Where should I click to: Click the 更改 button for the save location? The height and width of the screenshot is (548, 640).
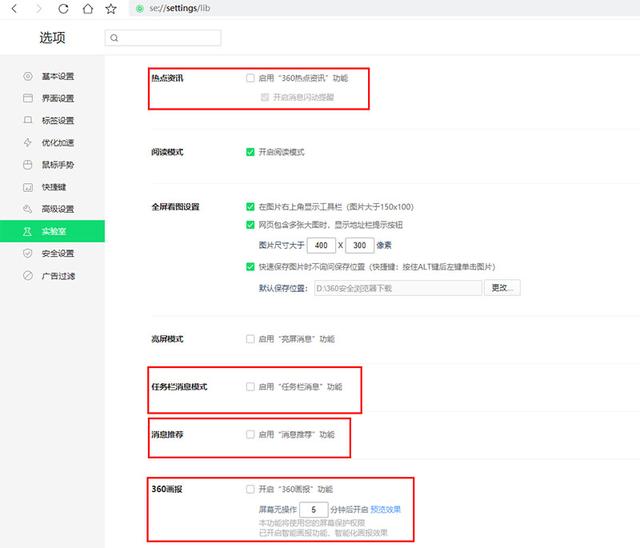click(x=502, y=288)
